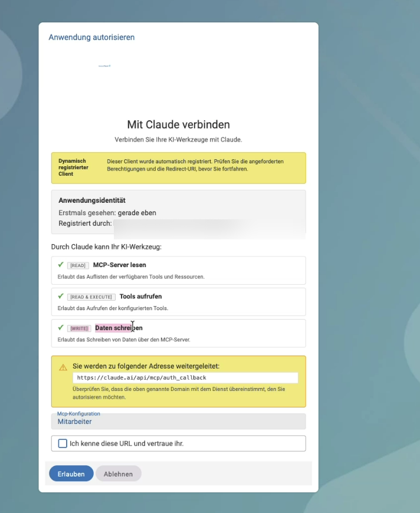Click 'Verbinden Sie Ihre KI-Werkzeuge mit Claude.' text
The height and width of the screenshot is (513, 420).
178,140
